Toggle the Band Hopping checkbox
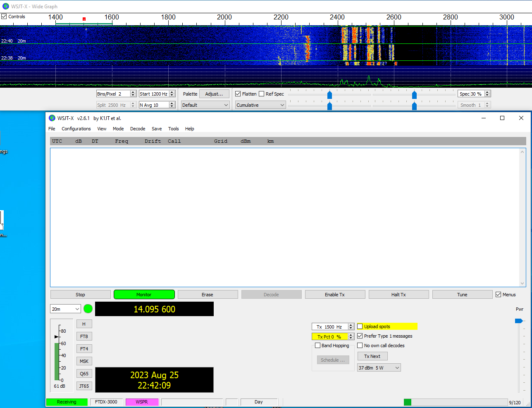The image size is (532, 408). pyautogui.click(x=318, y=346)
